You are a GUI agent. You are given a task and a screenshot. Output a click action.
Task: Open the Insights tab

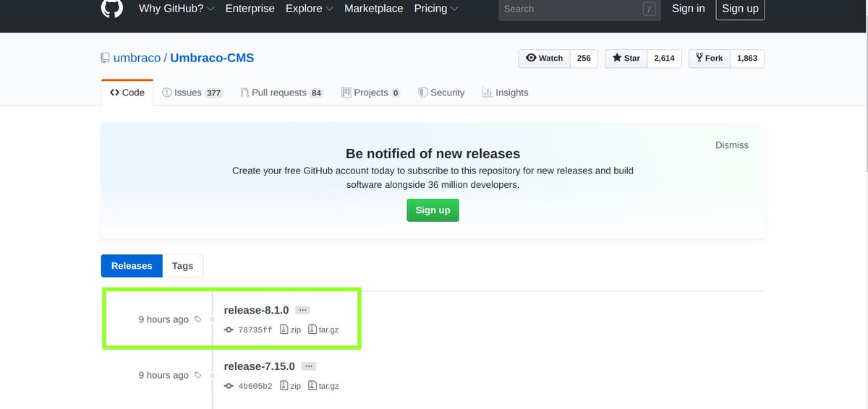tap(506, 92)
